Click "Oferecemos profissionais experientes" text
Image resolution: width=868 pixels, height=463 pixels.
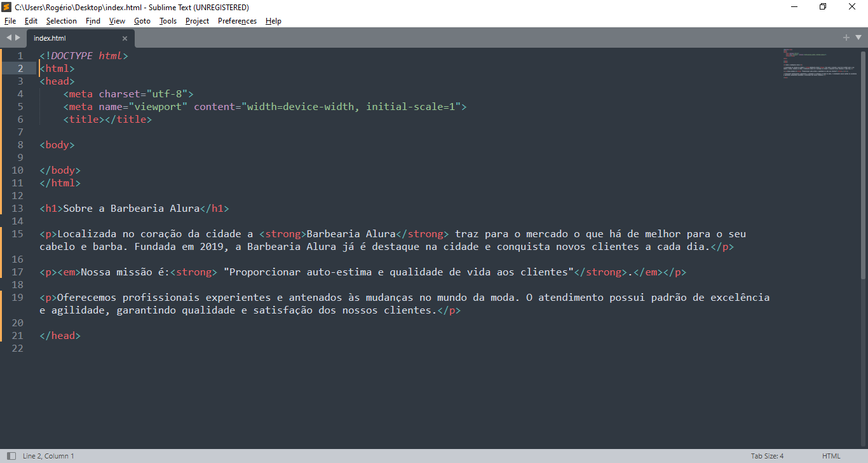point(164,298)
